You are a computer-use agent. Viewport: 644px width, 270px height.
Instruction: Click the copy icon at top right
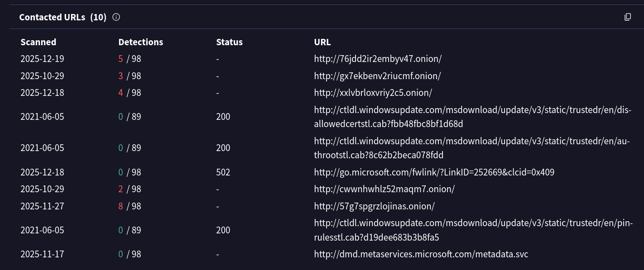pos(627,16)
